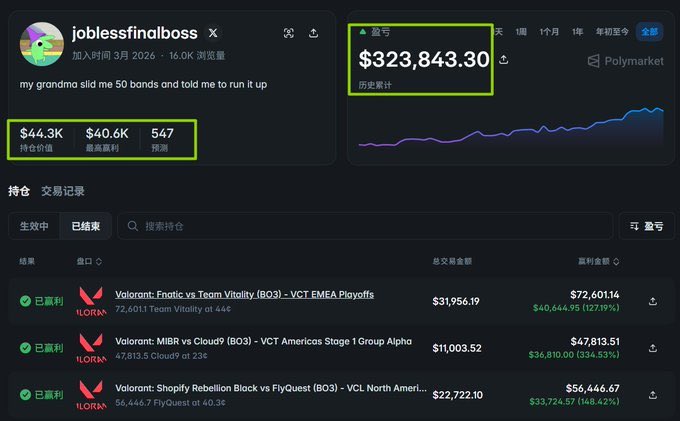
Task: Open MIBR vs Cloud9 market title
Action: (264, 341)
